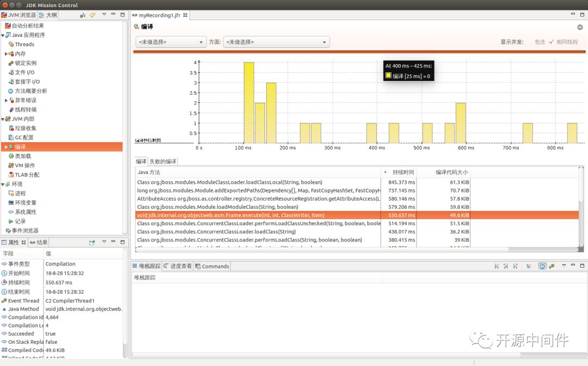Click the 进程 processes icon

11,193
